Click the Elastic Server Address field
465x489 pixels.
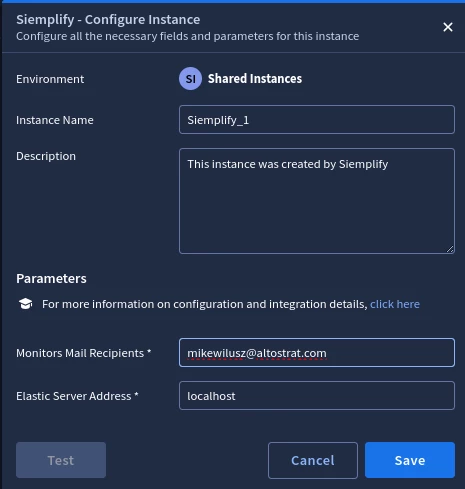(317, 396)
